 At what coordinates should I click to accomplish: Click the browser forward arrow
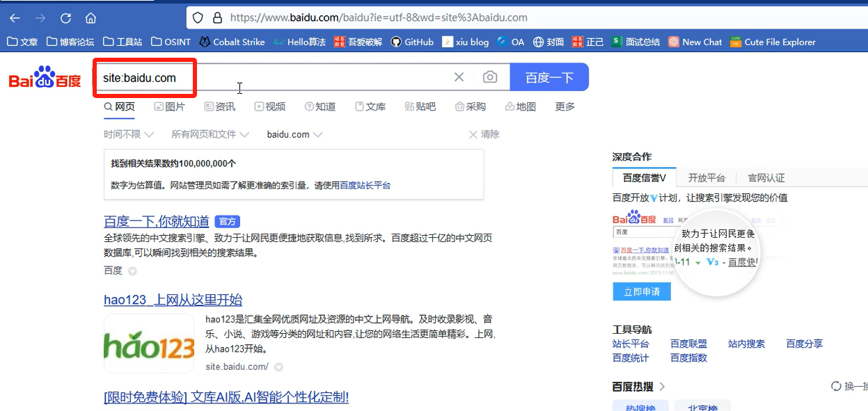click(40, 18)
